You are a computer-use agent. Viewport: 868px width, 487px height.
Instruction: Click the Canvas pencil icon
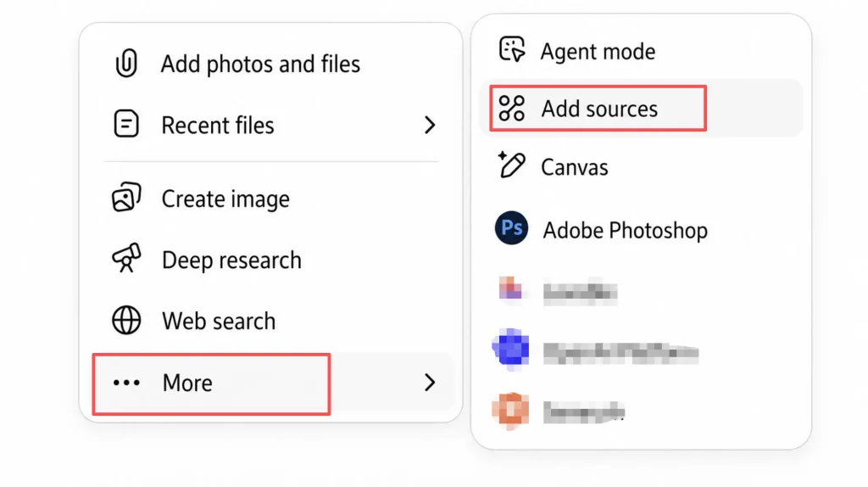pyautogui.click(x=511, y=165)
